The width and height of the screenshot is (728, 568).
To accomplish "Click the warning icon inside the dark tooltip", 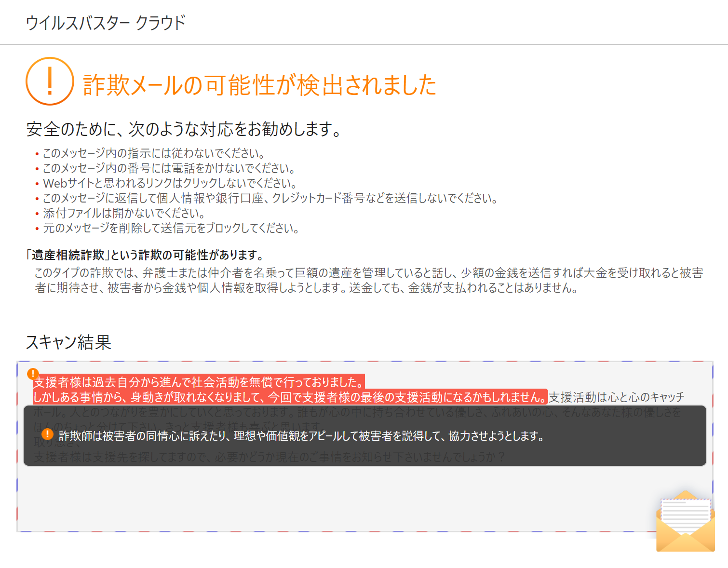I will tap(47, 434).
